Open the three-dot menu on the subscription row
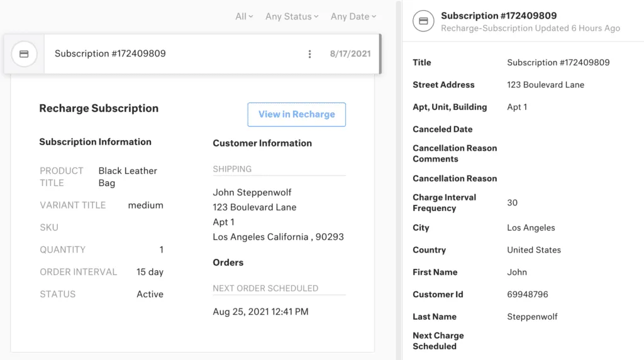Viewport: 644px width, 360px height. tap(309, 54)
